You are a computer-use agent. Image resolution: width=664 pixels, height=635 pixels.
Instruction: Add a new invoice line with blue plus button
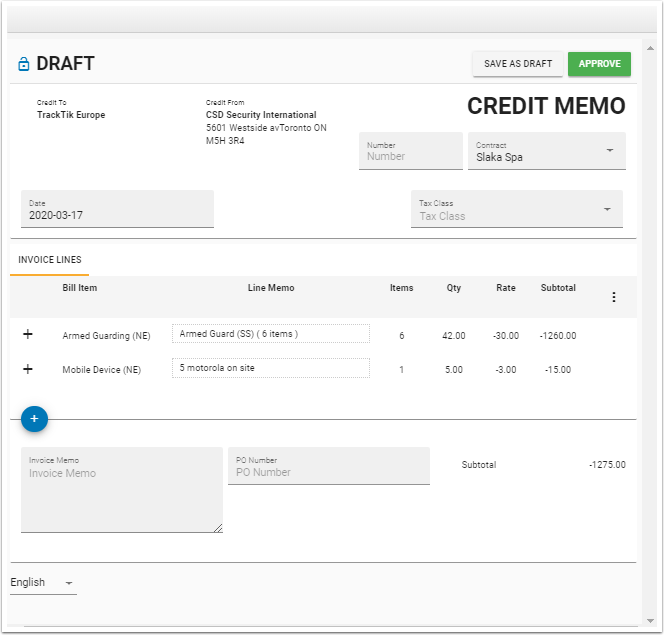[x=34, y=419]
